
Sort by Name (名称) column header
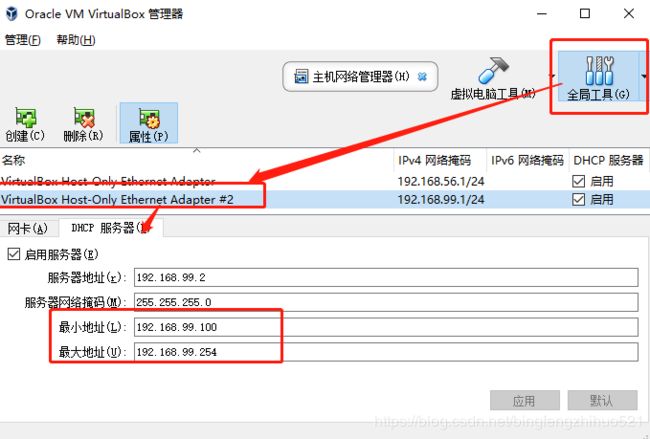(196, 160)
